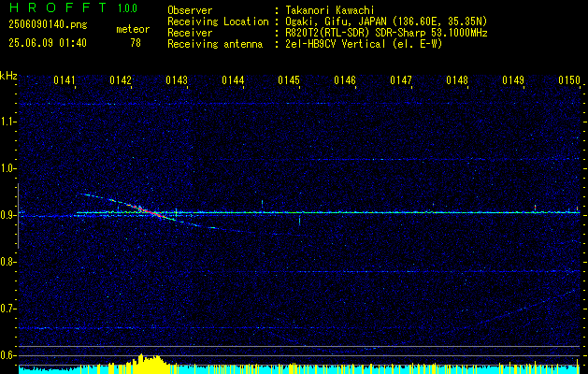Click the HROFFT program title
This screenshot has height=374, width=588.
coord(58,7)
